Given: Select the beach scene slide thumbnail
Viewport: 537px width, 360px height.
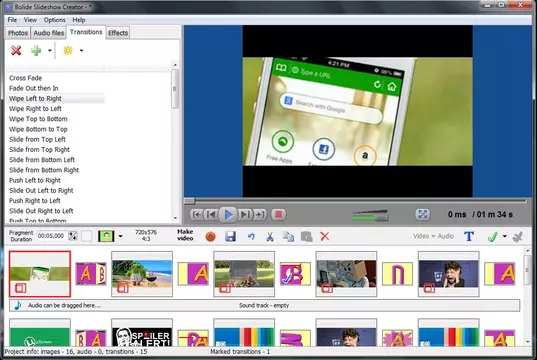Looking at the screenshot, I should point(142,274).
